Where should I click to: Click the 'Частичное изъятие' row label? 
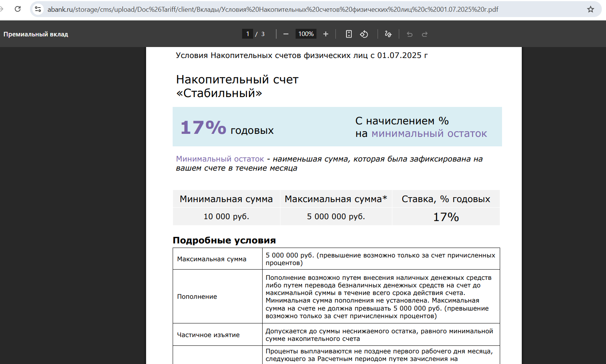click(208, 335)
